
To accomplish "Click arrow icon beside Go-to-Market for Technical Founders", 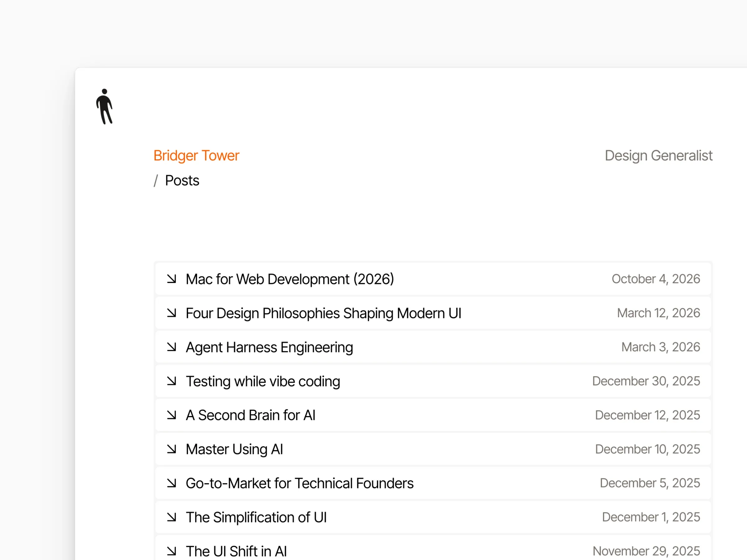I will coord(171,483).
